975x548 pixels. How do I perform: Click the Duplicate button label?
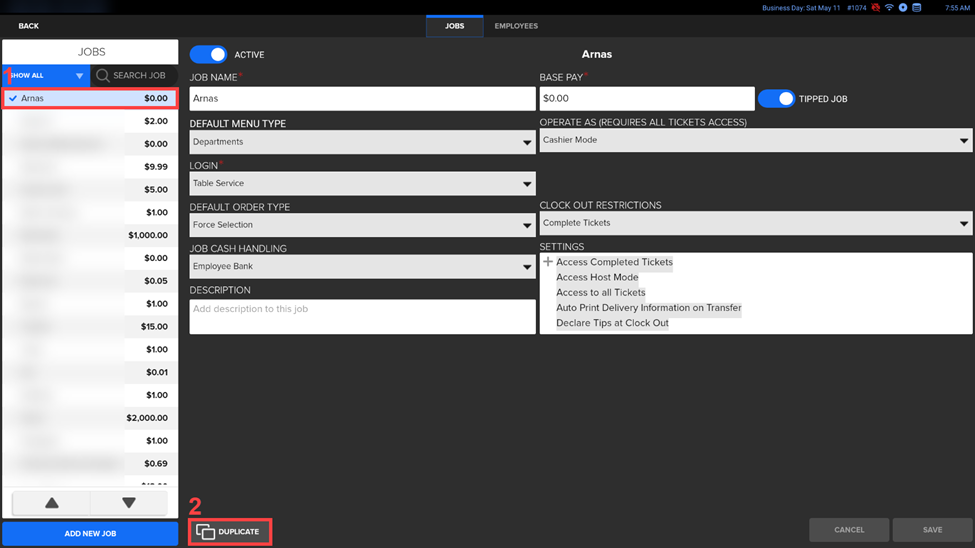coord(239,532)
